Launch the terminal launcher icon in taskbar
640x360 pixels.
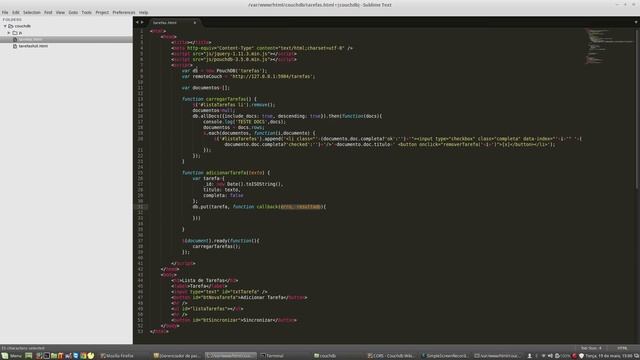(47, 356)
